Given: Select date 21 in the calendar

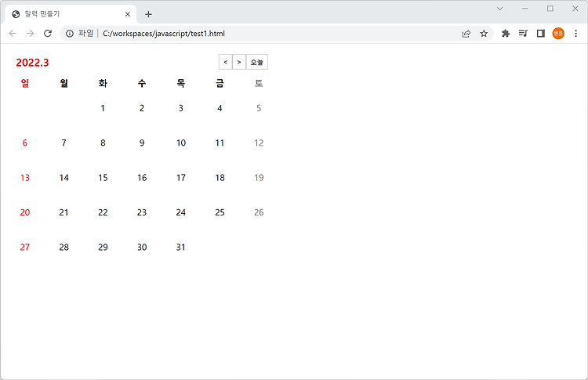Looking at the screenshot, I should coord(64,212).
